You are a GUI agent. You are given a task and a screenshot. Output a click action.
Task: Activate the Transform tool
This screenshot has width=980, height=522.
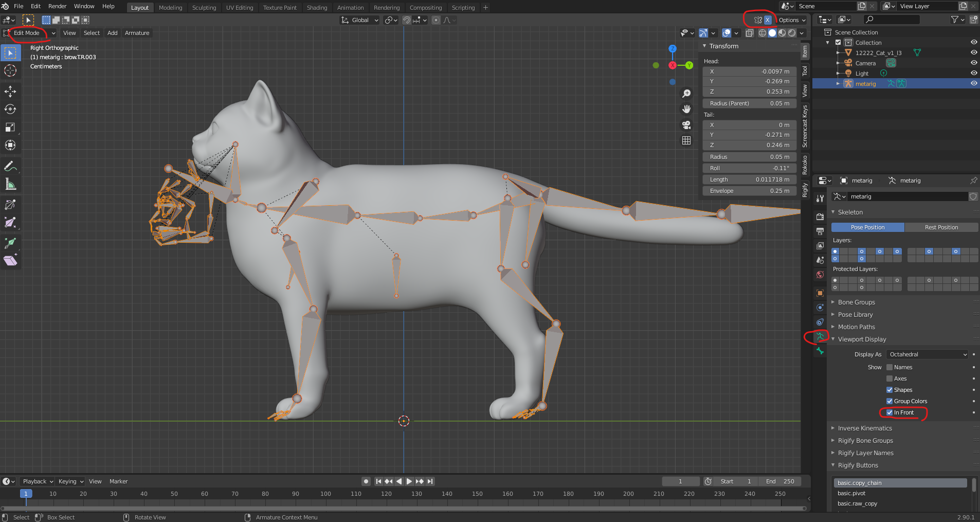click(x=10, y=145)
